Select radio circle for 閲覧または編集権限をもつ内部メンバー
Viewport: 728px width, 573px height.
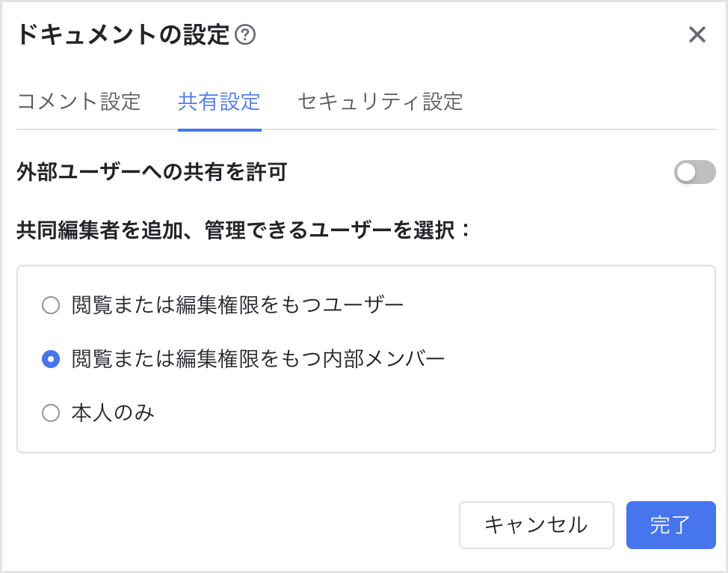tap(51, 360)
